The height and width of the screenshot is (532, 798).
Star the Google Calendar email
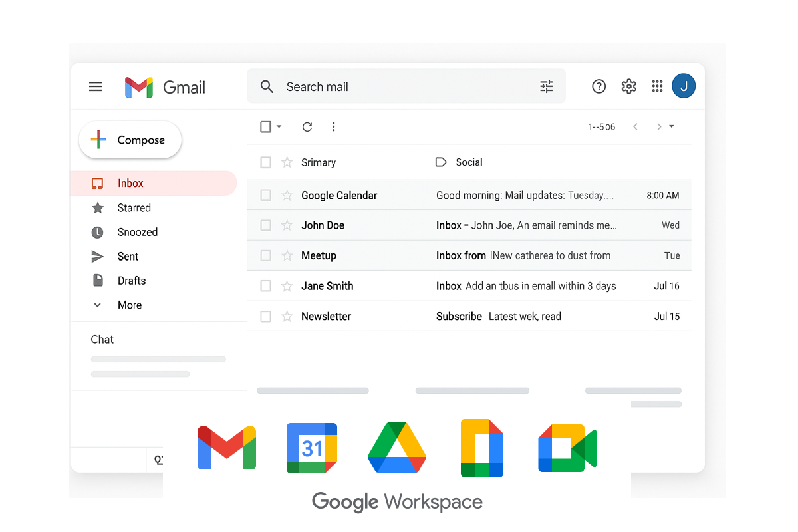pyautogui.click(x=287, y=196)
